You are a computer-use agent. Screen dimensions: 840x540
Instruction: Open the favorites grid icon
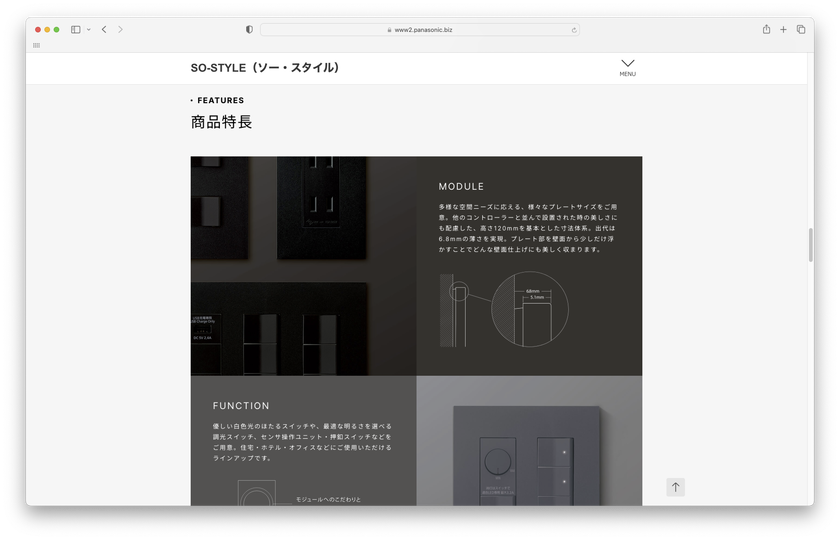pyautogui.click(x=36, y=45)
